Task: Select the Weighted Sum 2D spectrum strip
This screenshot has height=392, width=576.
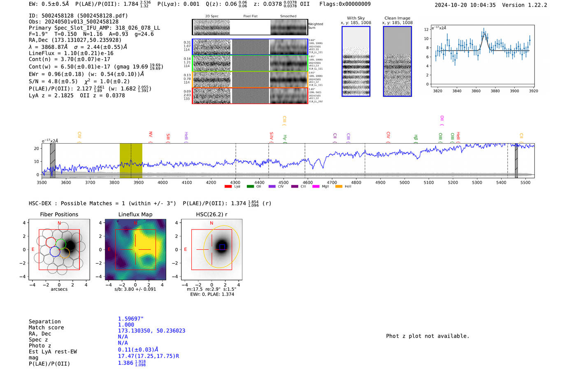Action: pyautogui.click(x=250, y=27)
